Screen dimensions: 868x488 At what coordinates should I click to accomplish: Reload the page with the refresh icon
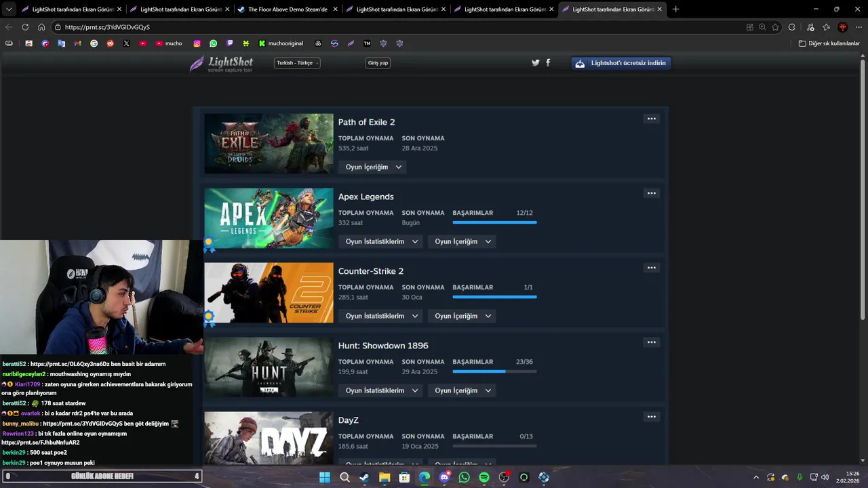pyautogui.click(x=25, y=27)
